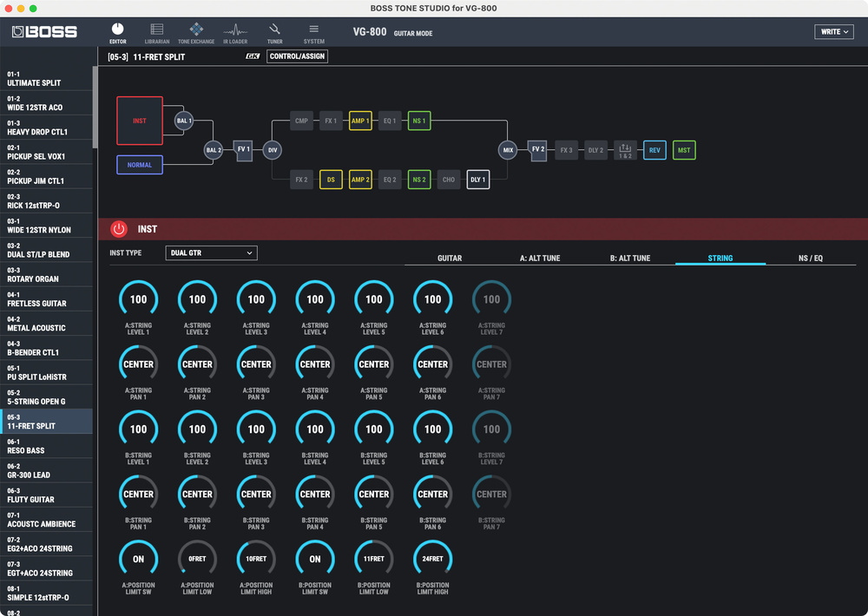Click the B:String Level 6 knob
The height and width of the screenshot is (616, 868).
point(433,429)
